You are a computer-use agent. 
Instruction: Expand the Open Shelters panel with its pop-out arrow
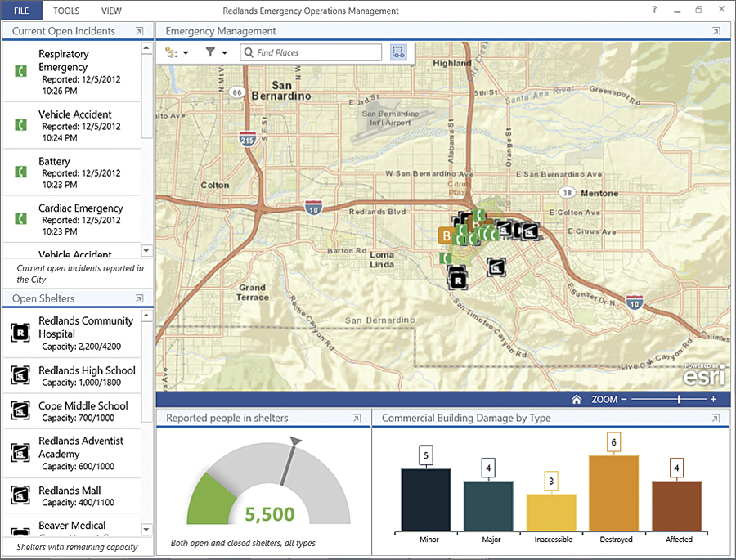[140, 298]
